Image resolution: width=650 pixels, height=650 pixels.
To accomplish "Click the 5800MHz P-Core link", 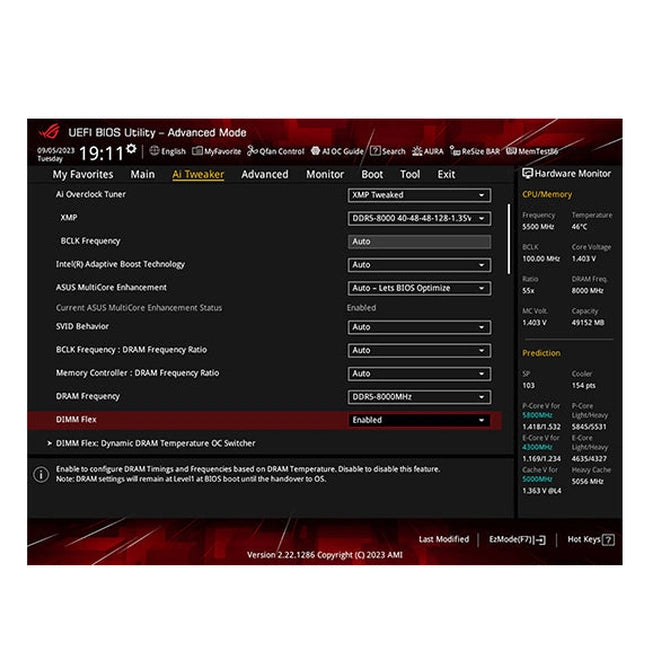I will click(537, 415).
